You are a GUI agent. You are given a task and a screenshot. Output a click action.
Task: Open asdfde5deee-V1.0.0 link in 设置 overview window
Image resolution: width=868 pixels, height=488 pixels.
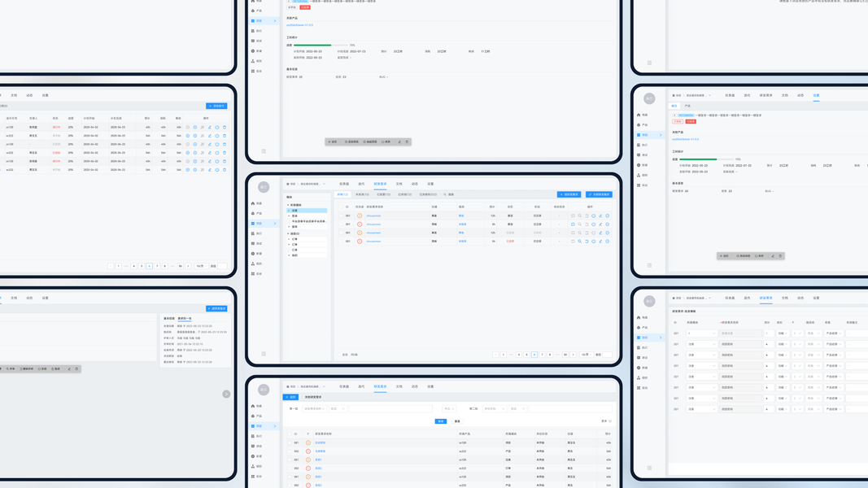685,139
